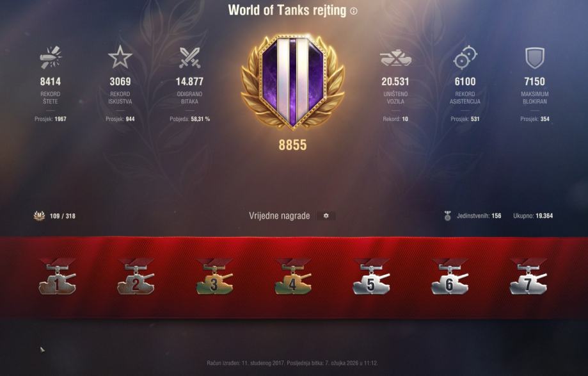Screen dimensions: 588x376
Task: Click the crossed swords battles icon
Action: 190,58
